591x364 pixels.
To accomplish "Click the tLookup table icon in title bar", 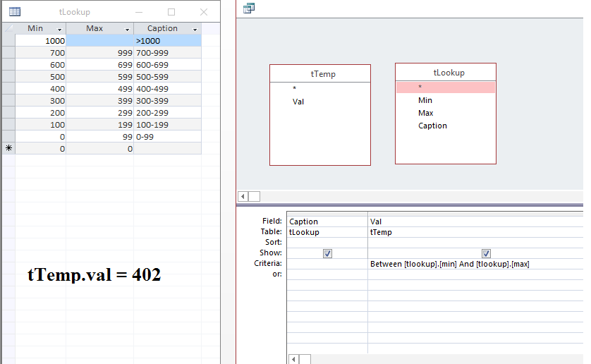I will pos(14,12).
